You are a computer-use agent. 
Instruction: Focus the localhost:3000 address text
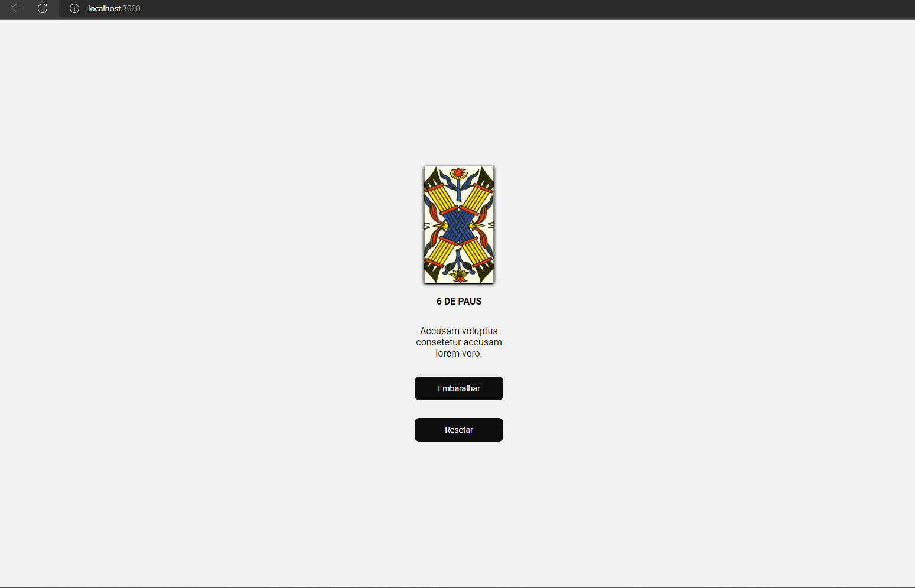point(114,8)
